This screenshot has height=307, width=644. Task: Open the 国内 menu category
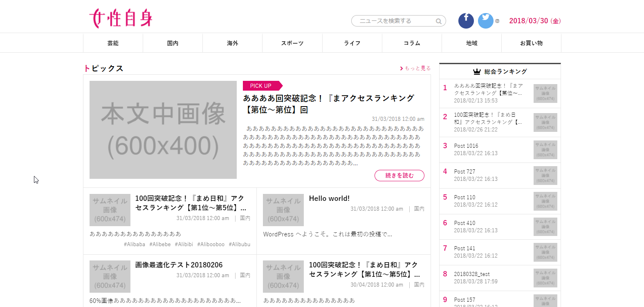pyautogui.click(x=173, y=43)
